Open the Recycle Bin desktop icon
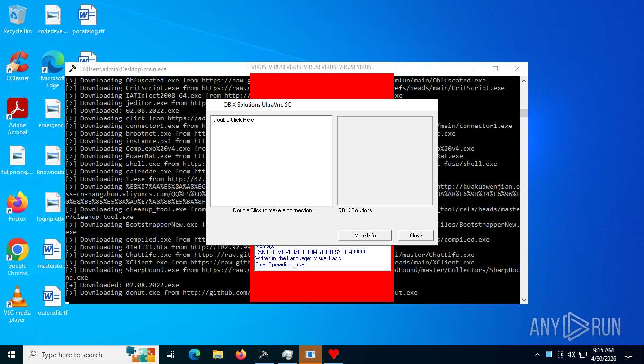The width and height of the screenshot is (644, 364). [18, 19]
